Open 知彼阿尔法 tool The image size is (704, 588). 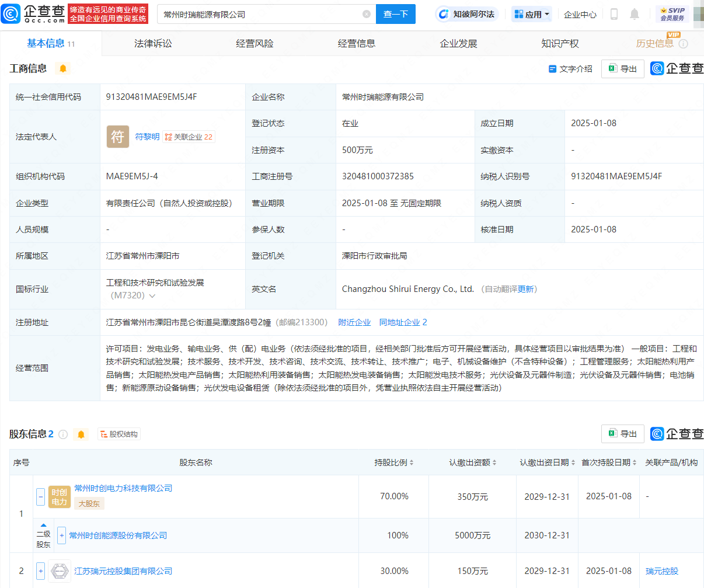466,14
